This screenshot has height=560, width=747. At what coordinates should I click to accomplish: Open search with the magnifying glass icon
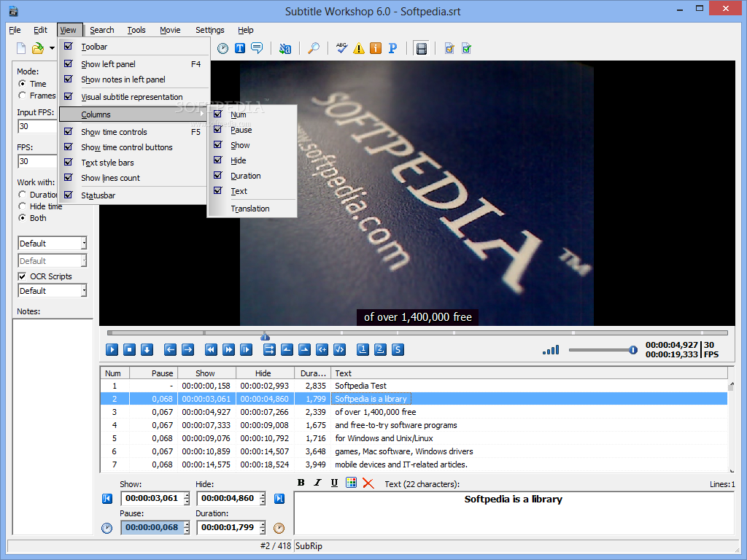pos(314,48)
